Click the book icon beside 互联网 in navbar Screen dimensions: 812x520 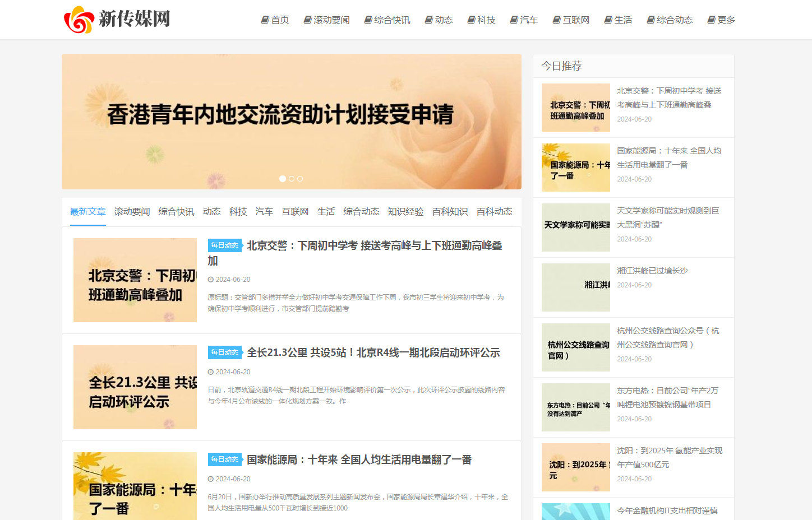coord(556,20)
